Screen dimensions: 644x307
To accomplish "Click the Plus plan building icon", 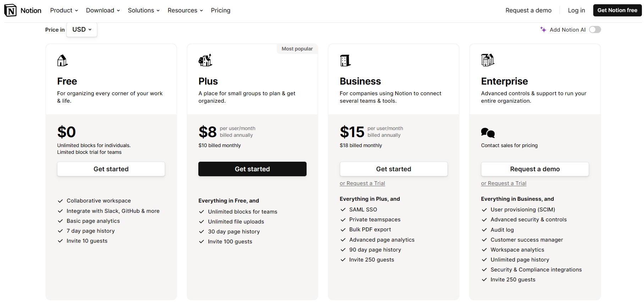I will [205, 60].
